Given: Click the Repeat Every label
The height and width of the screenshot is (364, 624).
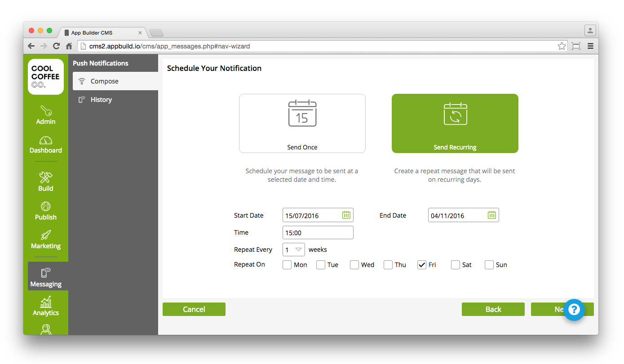Looking at the screenshot, I should (x=253, y=250).
